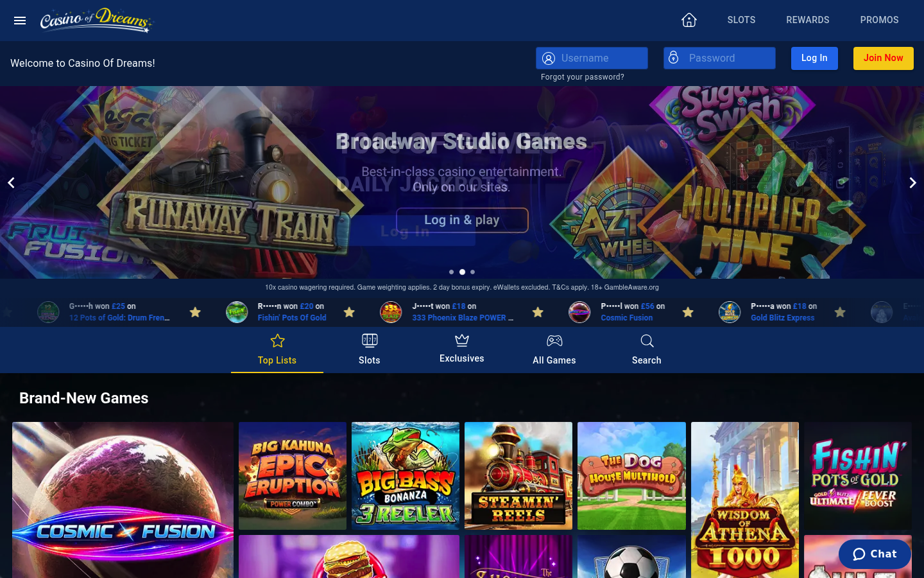Click the star after the 12 Pots of Gold win
This screenshot has width=924, height=578.
195,312
